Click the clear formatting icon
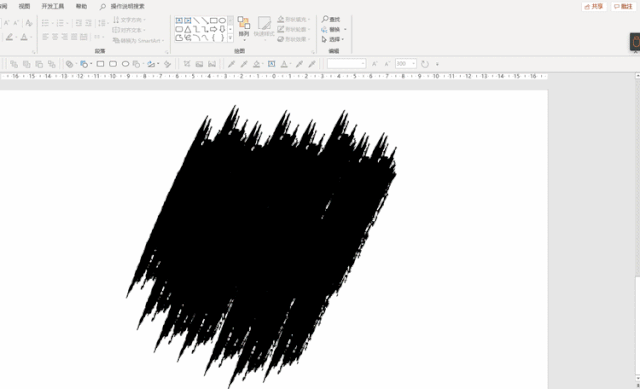Viewport: 640px width, 389px height. (x=29, y=23)
